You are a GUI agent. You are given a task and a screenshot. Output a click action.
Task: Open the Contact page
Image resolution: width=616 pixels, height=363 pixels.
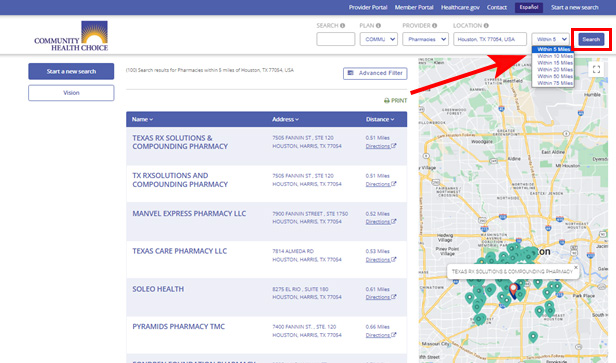point(497,7)
